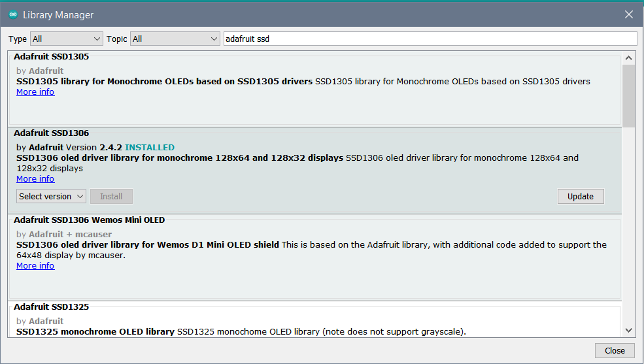Open More info link for Adafruit SSD1305
Image resolution: width=644 pixels, height=364 pixels.
35,92
